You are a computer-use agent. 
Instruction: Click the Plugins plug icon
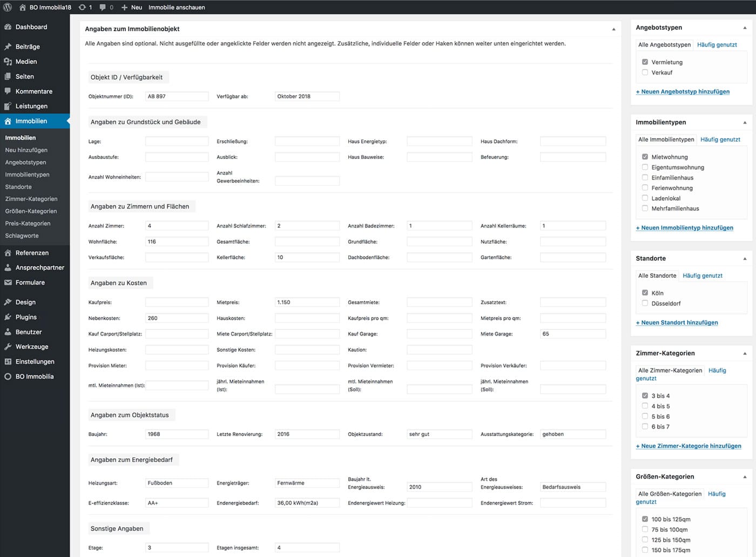pos(8,317)
